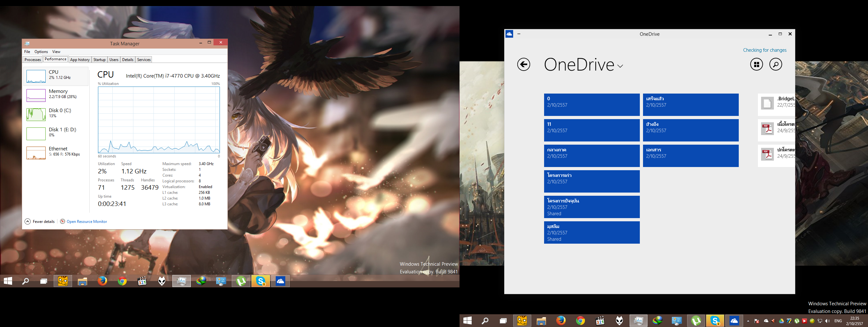Screen dimensions: 868x327
Task: Click the Google Drive icon in the system tray
Action: [x=782, y=321]
